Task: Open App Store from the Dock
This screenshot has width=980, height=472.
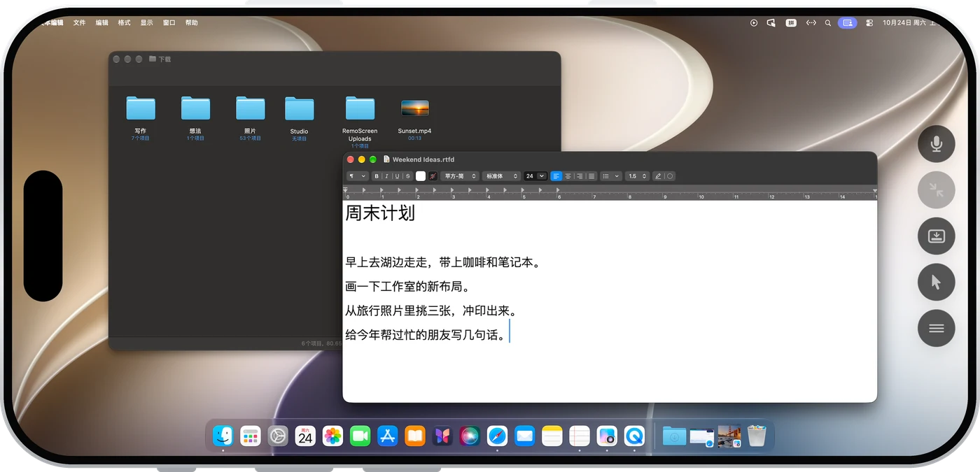Action: [x=388, y=436]
